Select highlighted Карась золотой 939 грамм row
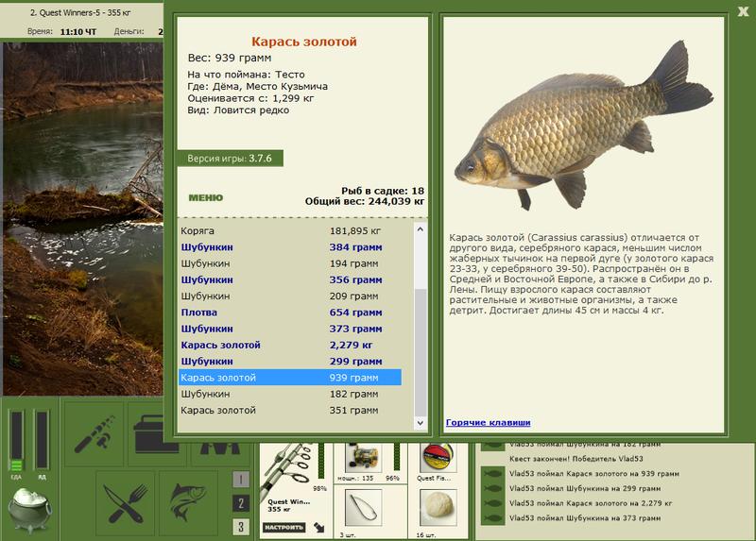Image resolution: width=756 pixels, height=541 pixels. pyautogui.click(x=290, y=378)
